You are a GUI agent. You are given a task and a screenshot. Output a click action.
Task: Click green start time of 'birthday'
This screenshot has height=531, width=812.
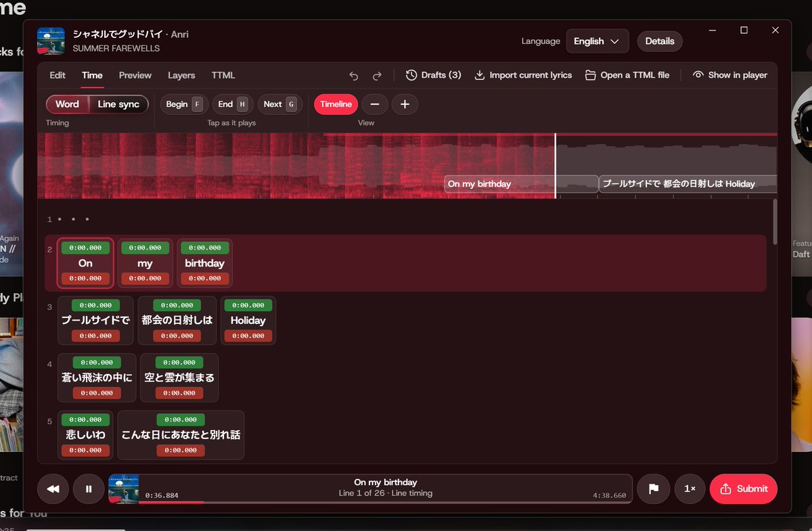(204, 248)
